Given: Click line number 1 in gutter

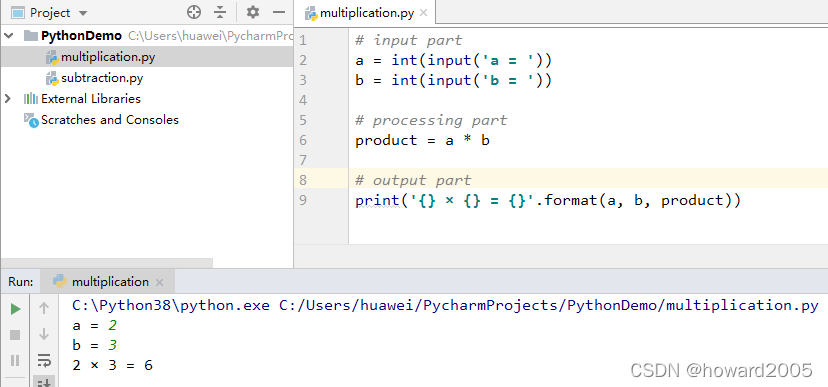Looking at the screenshot, I should click(x=303, y=40).
